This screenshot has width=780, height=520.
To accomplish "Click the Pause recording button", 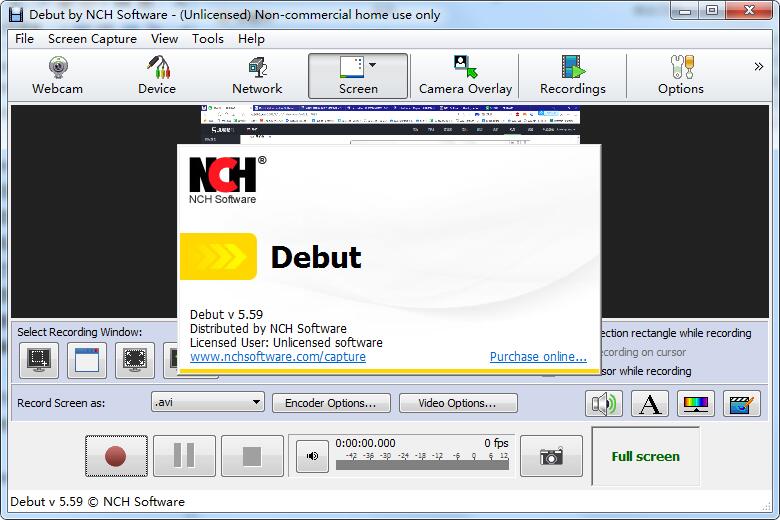I will coord(185,456).
